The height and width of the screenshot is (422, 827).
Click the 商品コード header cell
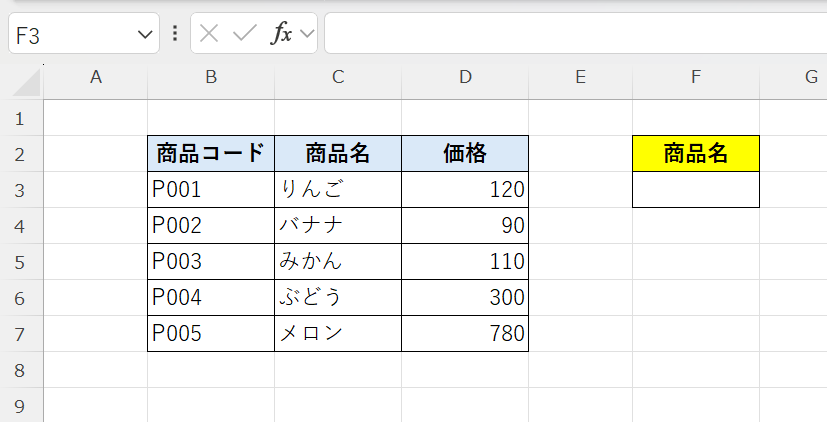pos(211,153)
